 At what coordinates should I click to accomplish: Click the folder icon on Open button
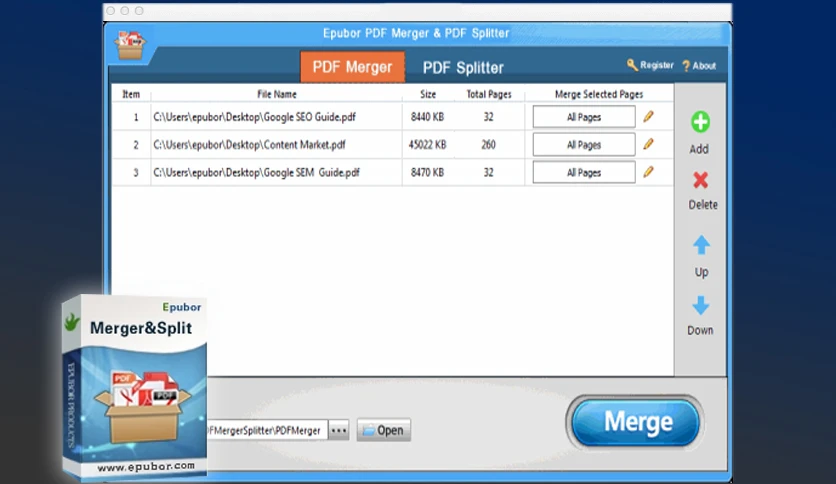coord(368,430)
